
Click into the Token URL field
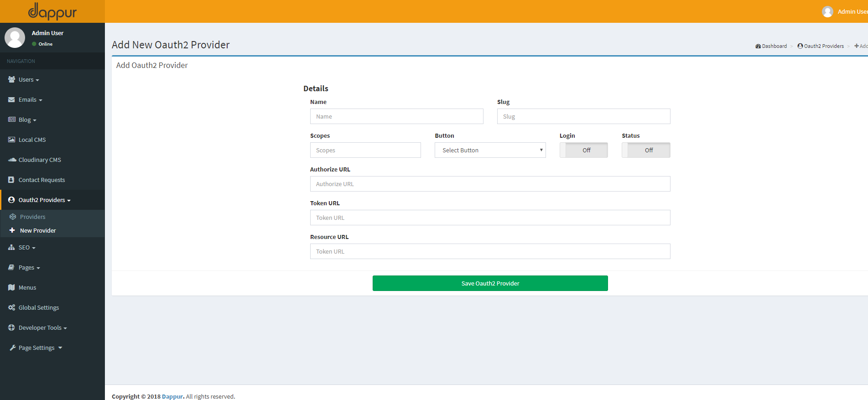(490, 218)
